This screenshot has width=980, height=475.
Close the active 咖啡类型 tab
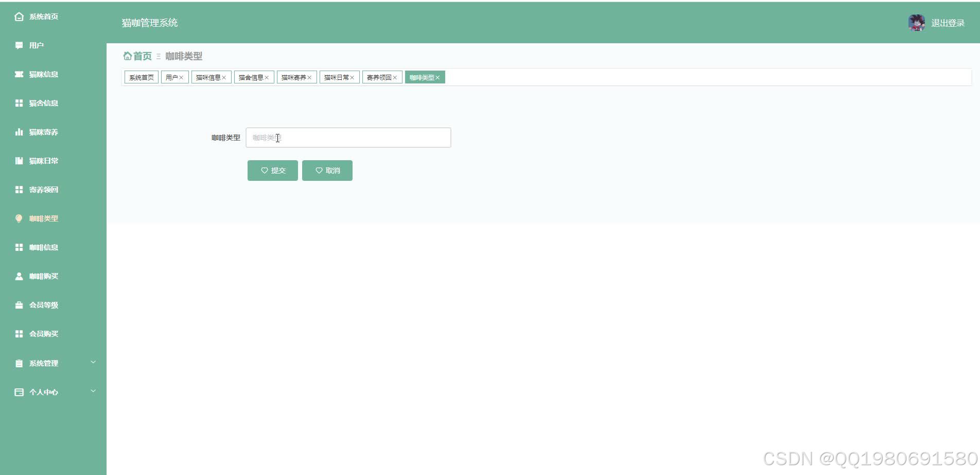(437, 78)
